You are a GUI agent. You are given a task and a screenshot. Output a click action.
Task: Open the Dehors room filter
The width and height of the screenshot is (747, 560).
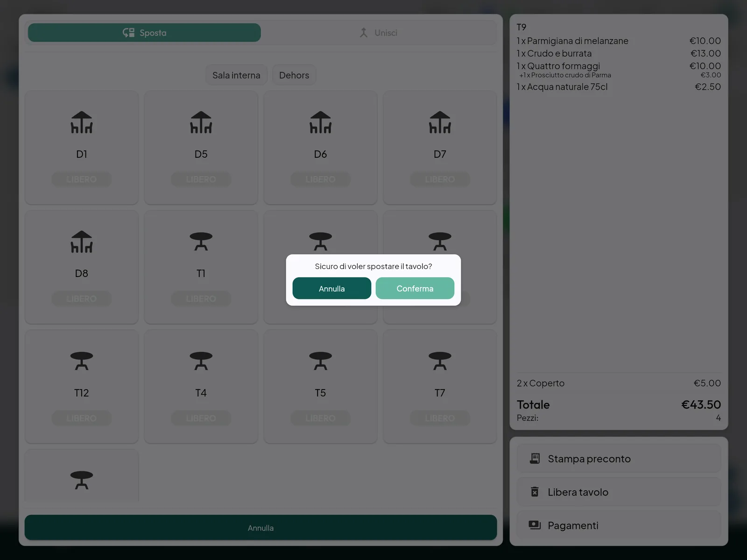coord(294,75)
